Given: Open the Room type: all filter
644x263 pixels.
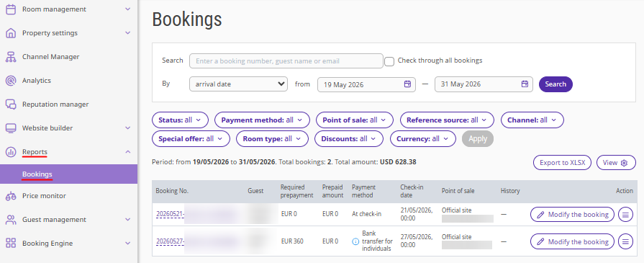Looking at the screenshot, I should point(272,138).
